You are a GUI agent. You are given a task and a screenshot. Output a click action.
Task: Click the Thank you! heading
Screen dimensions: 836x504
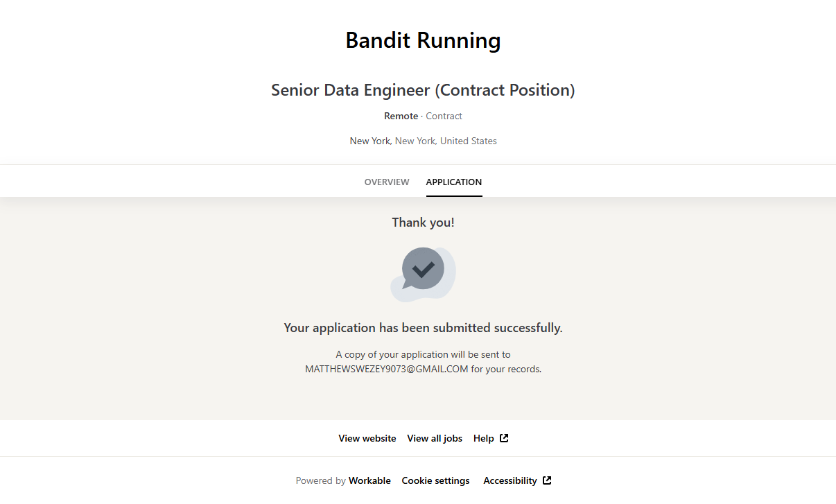423,223
